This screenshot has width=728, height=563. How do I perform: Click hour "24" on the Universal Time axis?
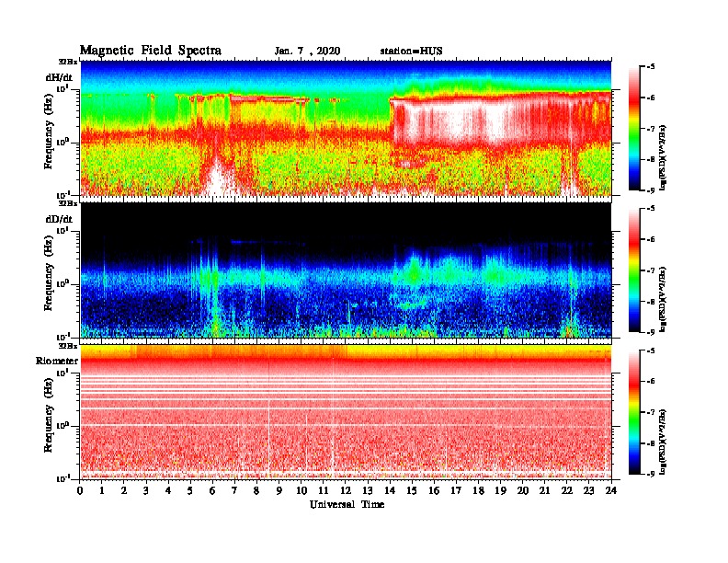(611, 491)
